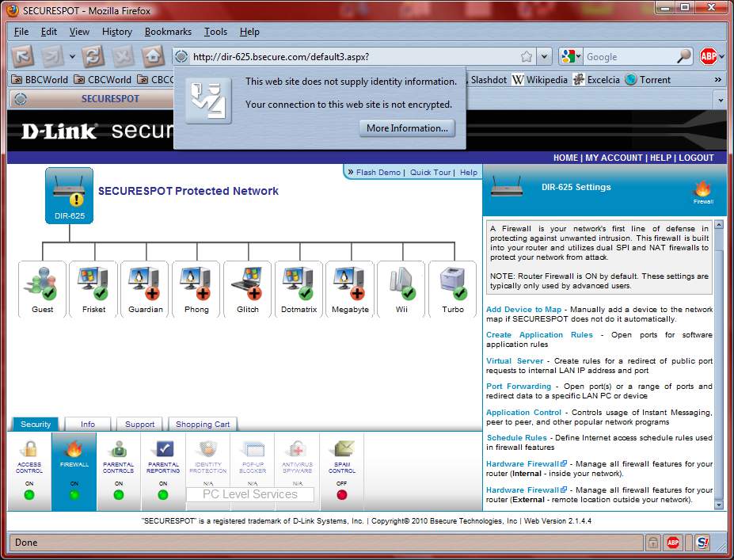Viewport: 734px width, 560px height.
Task: Open the History menu
Action: point(117,32)
